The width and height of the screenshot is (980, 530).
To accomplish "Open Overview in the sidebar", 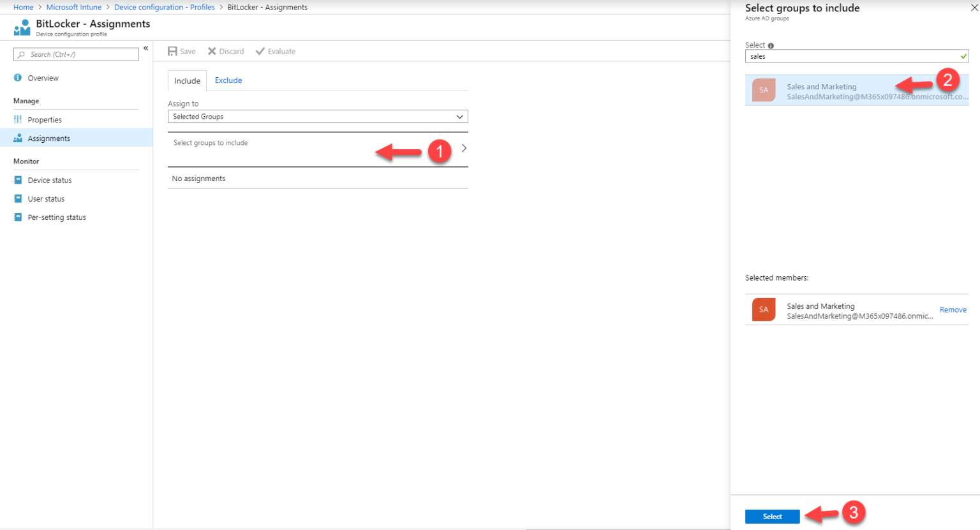I will pyautogui.click(x=45, y=78).
